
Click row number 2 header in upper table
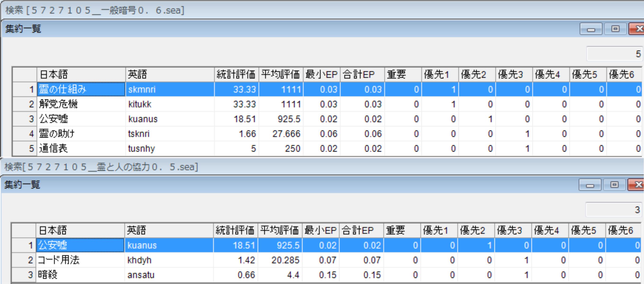(x=25, y=104)
